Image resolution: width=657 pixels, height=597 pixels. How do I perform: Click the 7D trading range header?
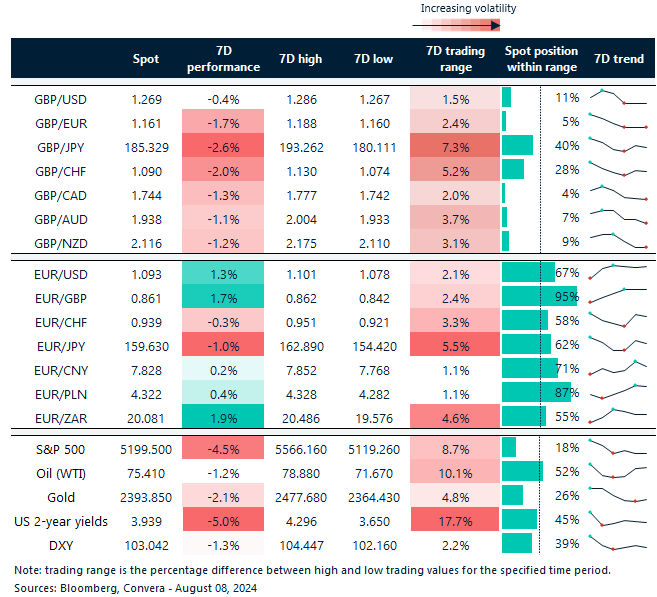pos(455,59)
